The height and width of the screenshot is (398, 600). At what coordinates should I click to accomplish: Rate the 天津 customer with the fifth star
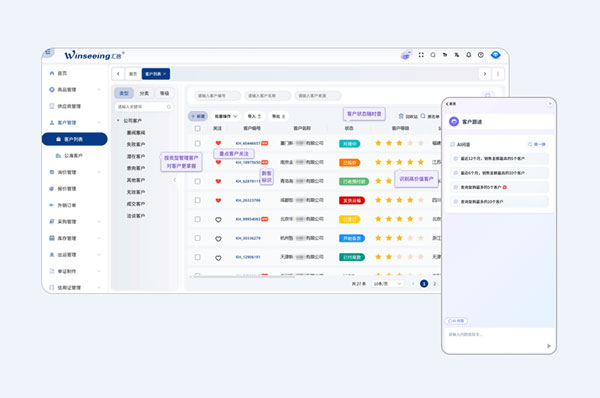tap(421, 257)
